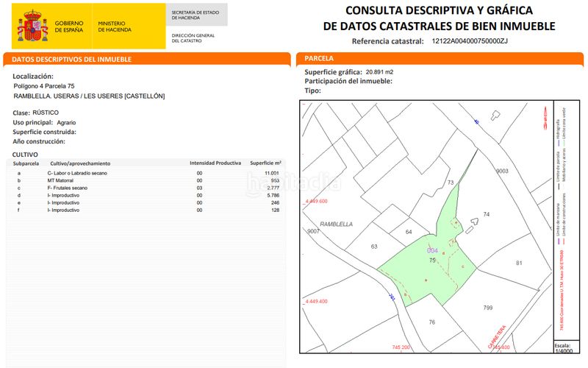The height and width of the screenshot is (368, 588).
Task: Click the surface value 128
Action: [275, 210]
